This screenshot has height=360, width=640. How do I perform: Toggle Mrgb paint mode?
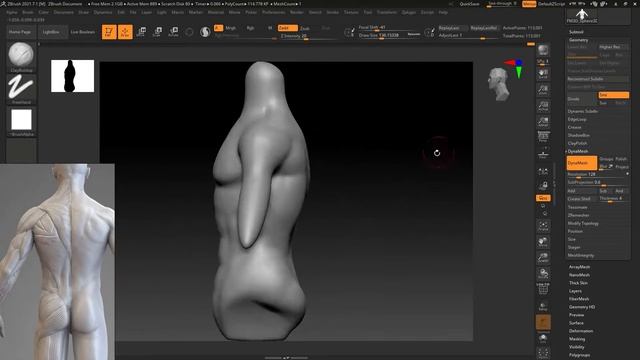tap(231, 28)
